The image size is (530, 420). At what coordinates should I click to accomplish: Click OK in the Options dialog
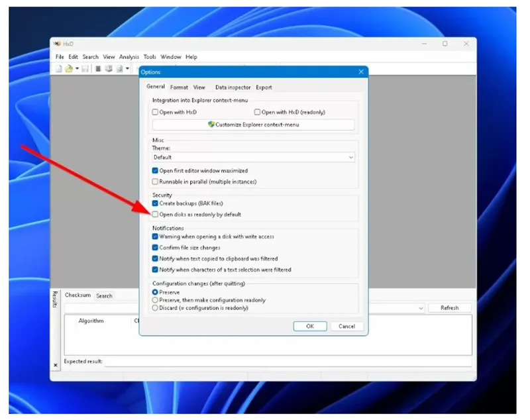(310, 326)
